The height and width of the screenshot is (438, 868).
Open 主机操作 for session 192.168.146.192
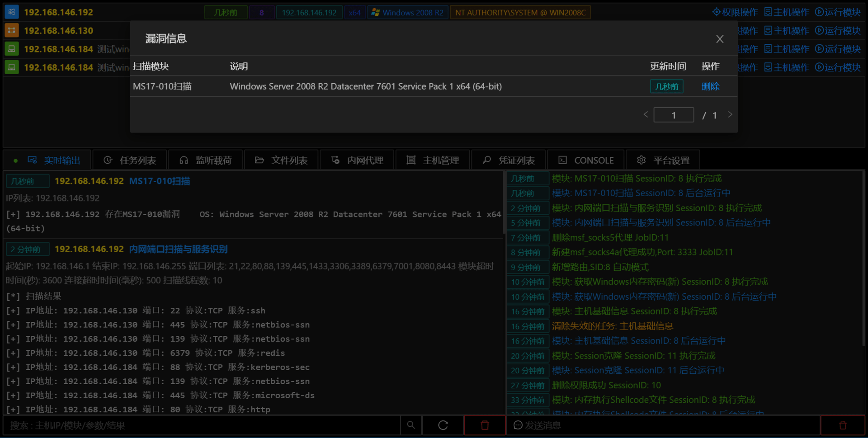tap(787, 12)
